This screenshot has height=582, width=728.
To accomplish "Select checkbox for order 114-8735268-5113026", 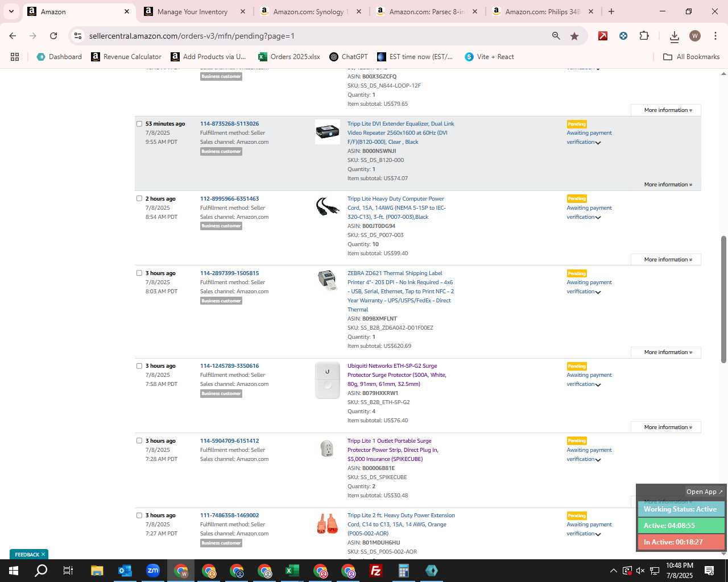I will tap(139, 124).
